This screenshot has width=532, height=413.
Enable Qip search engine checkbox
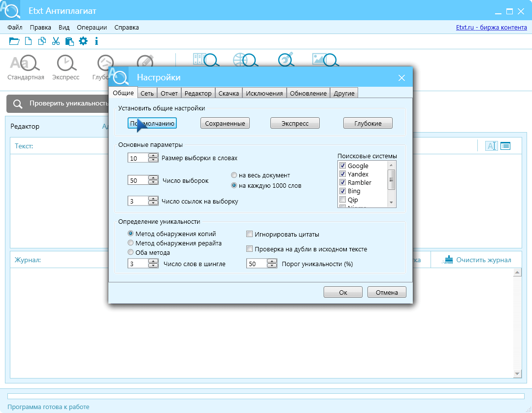343,200
